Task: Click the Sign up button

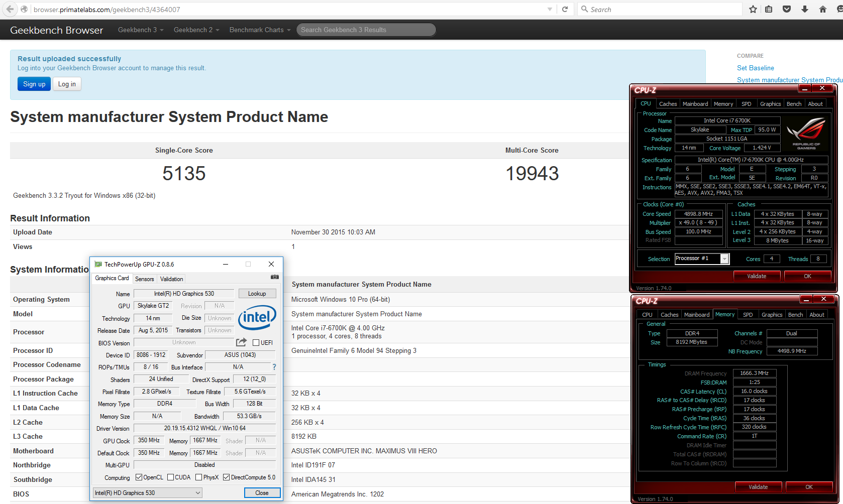Action: tap(34, 84)
